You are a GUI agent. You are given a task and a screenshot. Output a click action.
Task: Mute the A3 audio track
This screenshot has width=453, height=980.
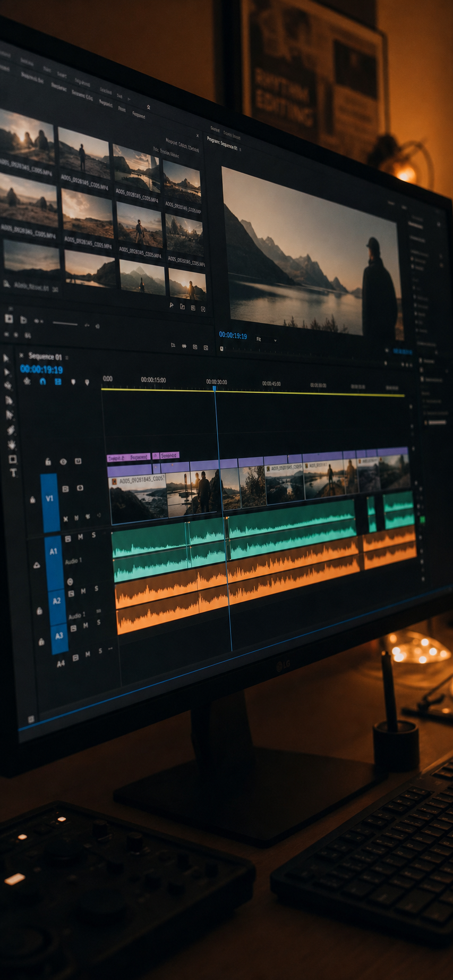click(86, 626)
